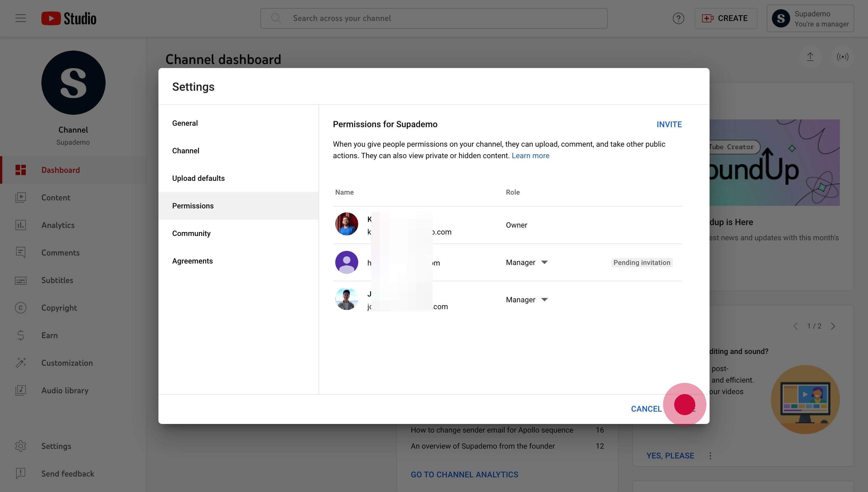Viewport: 868px width, 492px height.
Task: Open the Content sidebar label
Action: click(x=56, y=198)
